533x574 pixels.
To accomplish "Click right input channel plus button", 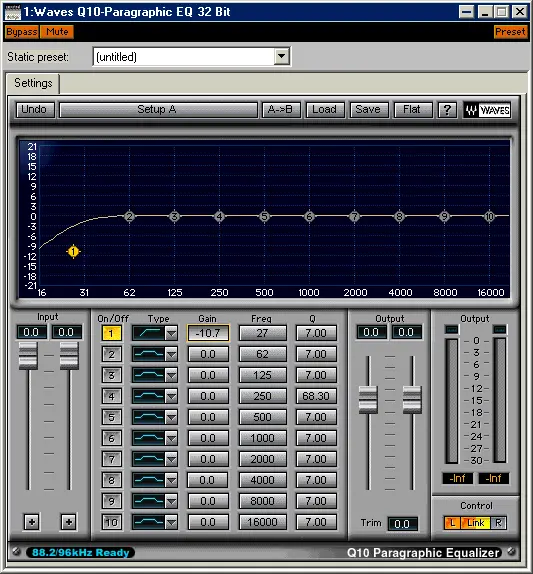I will (68, 522).
